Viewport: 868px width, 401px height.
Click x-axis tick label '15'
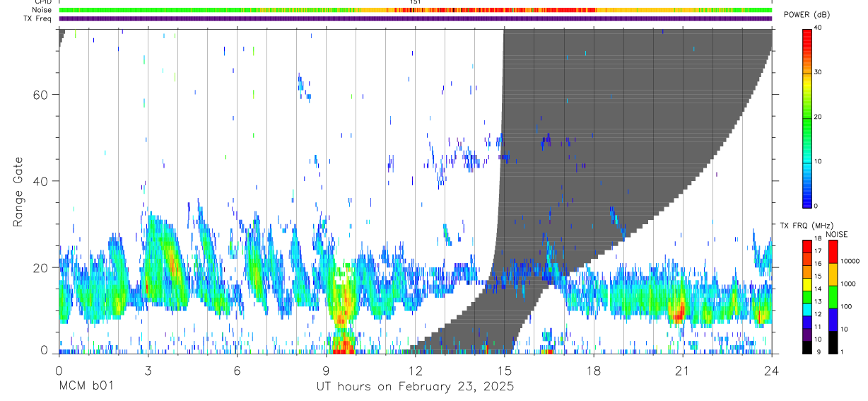coord(505,370)
